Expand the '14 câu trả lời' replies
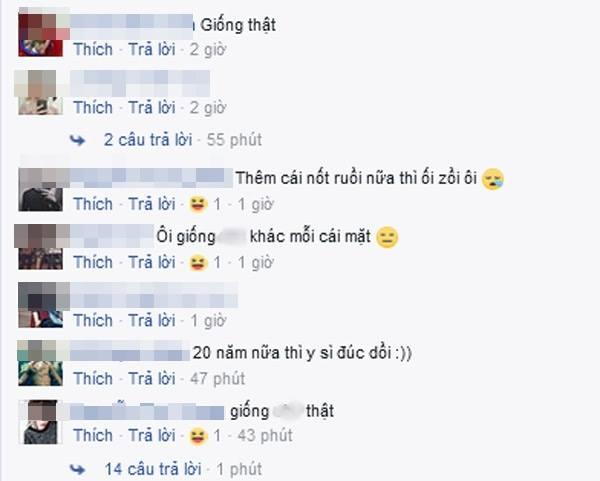Viewport: 600px width, 481px height. 153,469
